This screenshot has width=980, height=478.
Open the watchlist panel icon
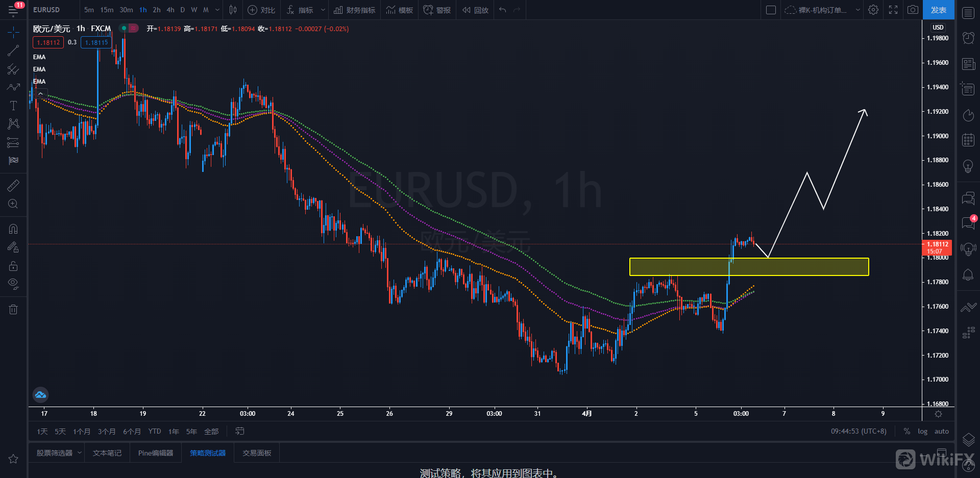coord(968,13)
